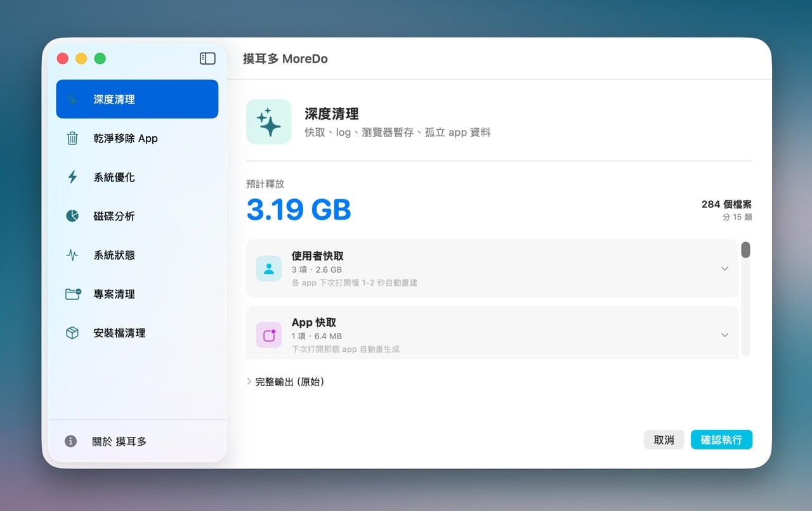Click the info icon beside 關於 摸耳多
Viewport: 812px width, 511px height.
pyautogui.click(x=70, y=441)
